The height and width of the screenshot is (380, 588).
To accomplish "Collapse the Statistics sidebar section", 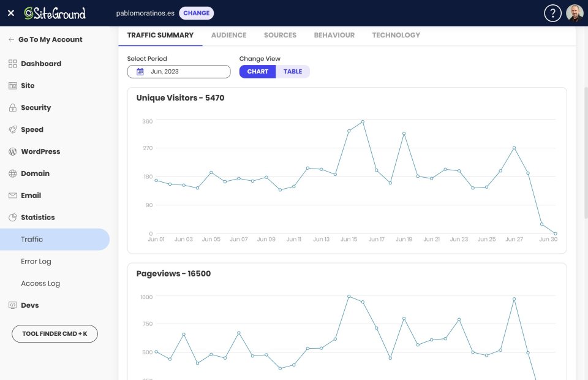I will coord(37,217).
